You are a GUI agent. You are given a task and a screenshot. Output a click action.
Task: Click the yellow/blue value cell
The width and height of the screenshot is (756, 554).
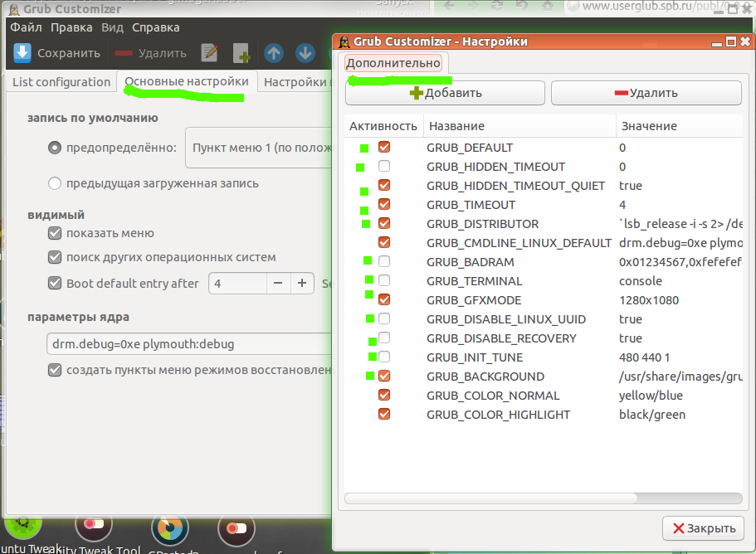651,396
